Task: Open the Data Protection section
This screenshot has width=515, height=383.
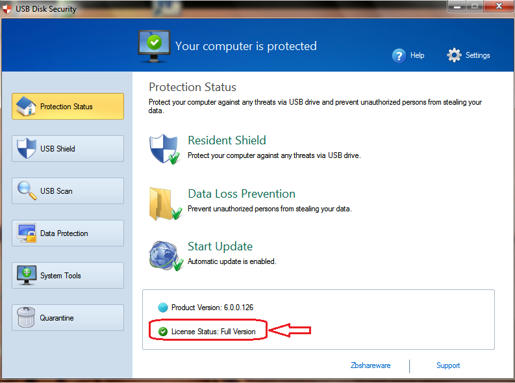Action: (x=68, y=233)
